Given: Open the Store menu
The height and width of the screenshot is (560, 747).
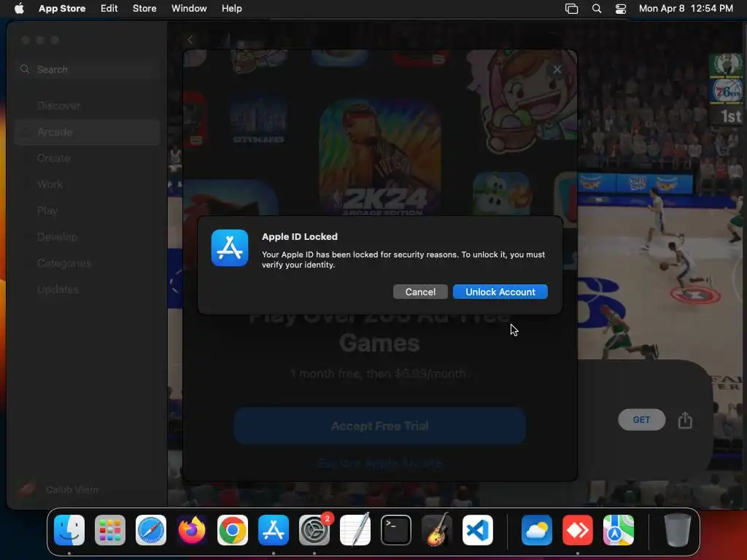Looking at the screenshot, I should click(144, 9).
